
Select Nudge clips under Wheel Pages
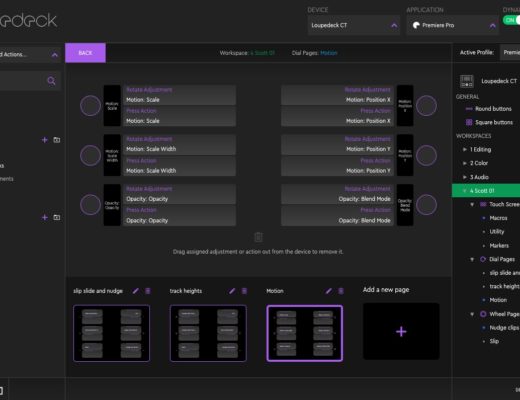[504, 328]
